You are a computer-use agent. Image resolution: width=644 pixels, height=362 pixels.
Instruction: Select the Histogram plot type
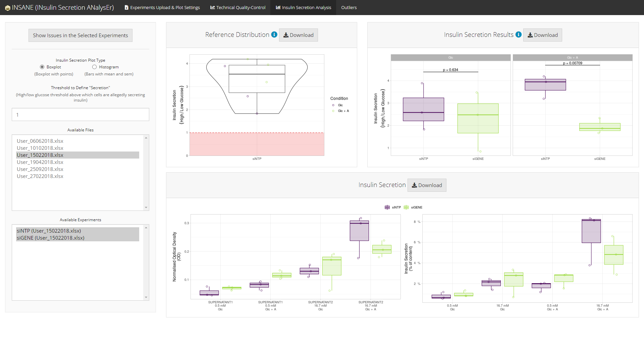click(x=95, y=67)
